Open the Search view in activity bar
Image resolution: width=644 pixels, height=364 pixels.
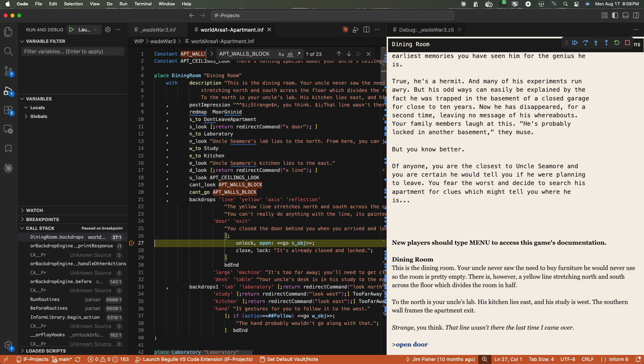pyautogui.click(x=8, y=51)
